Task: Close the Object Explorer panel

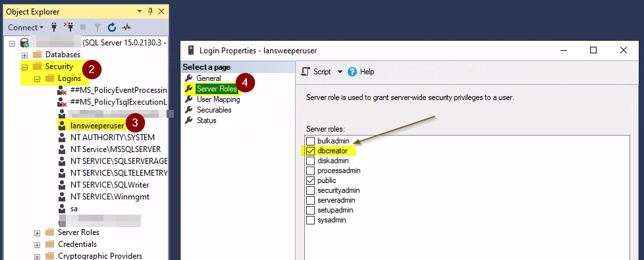Action: tap(161, 11)
